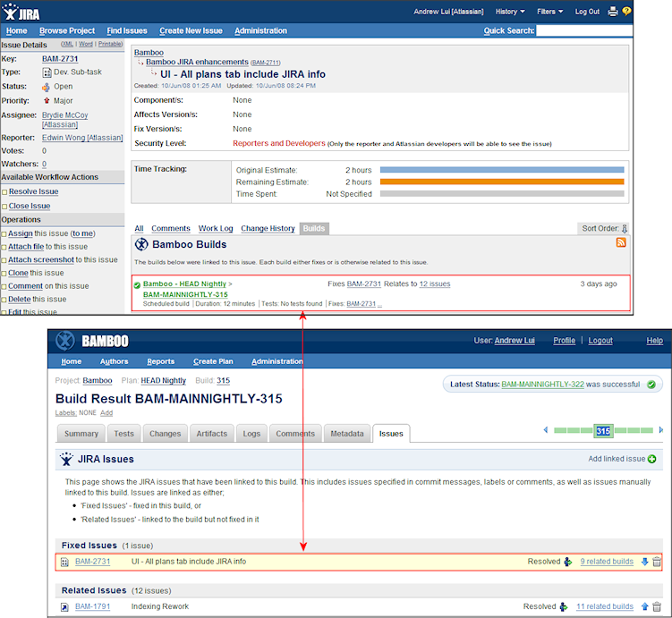Go to next build arrow in build navigator

tap(661, 430)
